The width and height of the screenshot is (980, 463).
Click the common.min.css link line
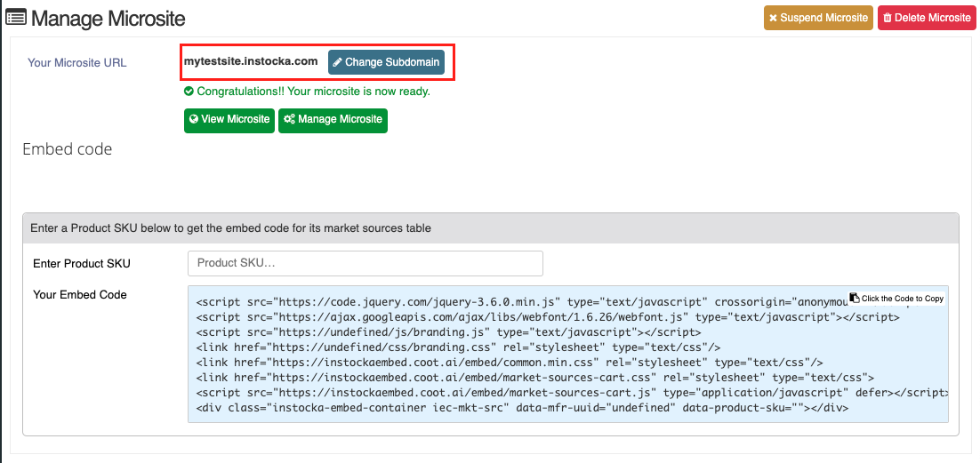510,363
